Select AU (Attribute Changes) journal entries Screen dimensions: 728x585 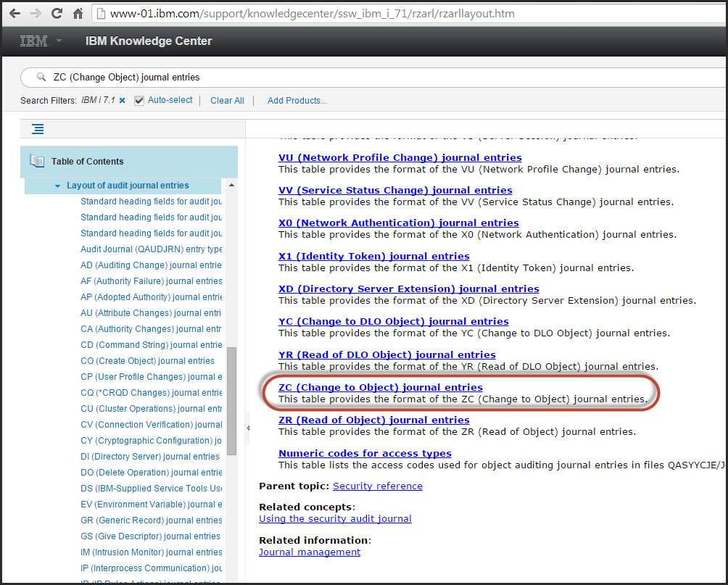click(x=151, y=313)
